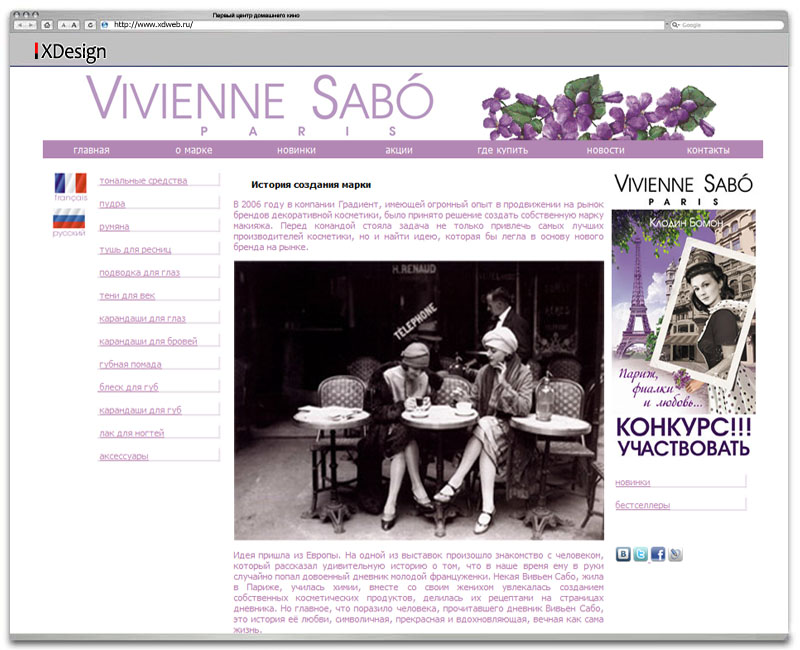Open the новости menu item
Viewport: 800px width, 650px height.
pos(606,150)
